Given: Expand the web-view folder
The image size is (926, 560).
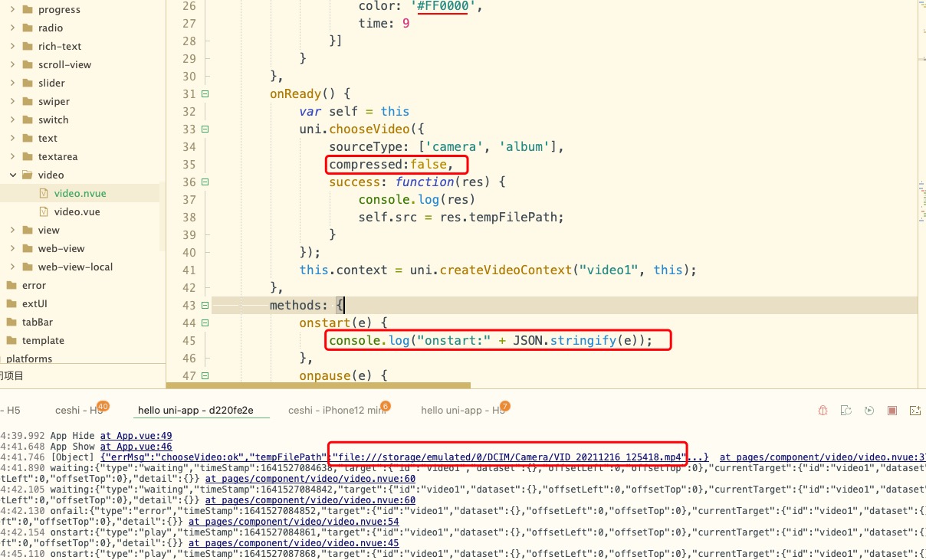Looking at the screenshot, I should coord(13,248).
